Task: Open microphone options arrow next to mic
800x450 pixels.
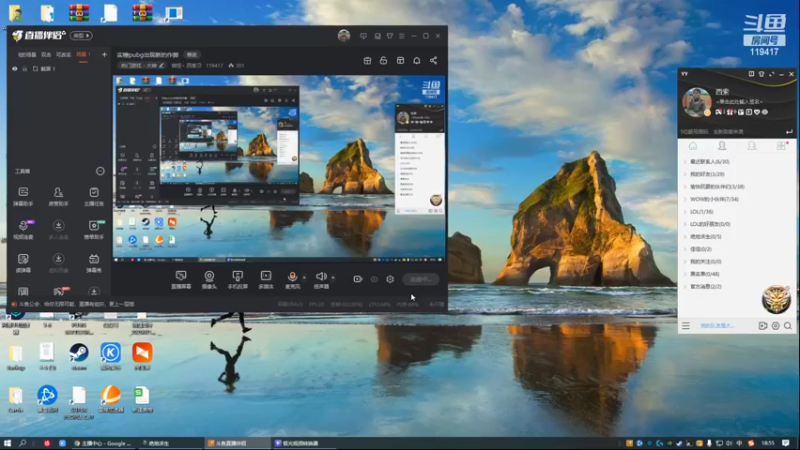Action: pos(305,278)
